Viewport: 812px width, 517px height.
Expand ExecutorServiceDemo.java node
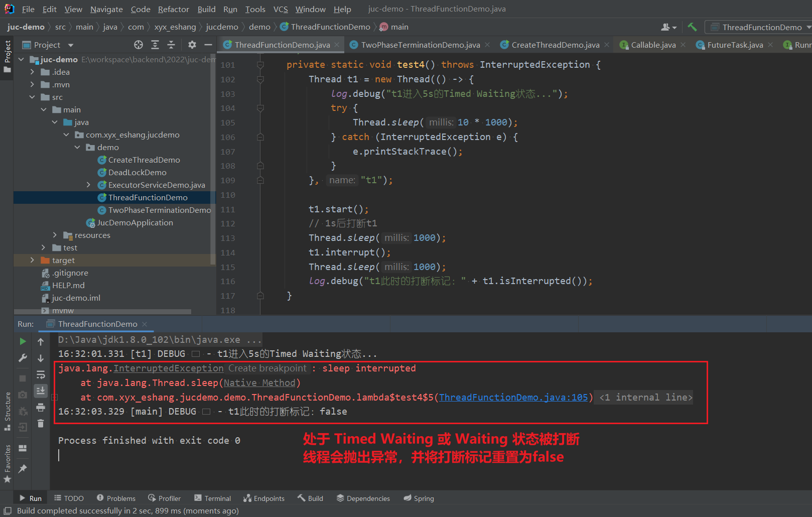(x=88, y=185)
